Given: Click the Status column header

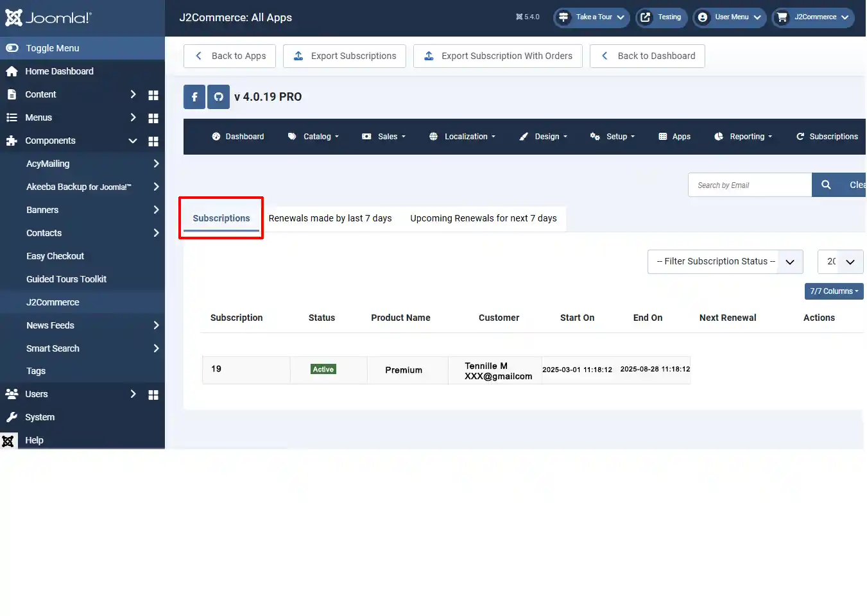Looking at the screenshot, I should coord(322,318).
